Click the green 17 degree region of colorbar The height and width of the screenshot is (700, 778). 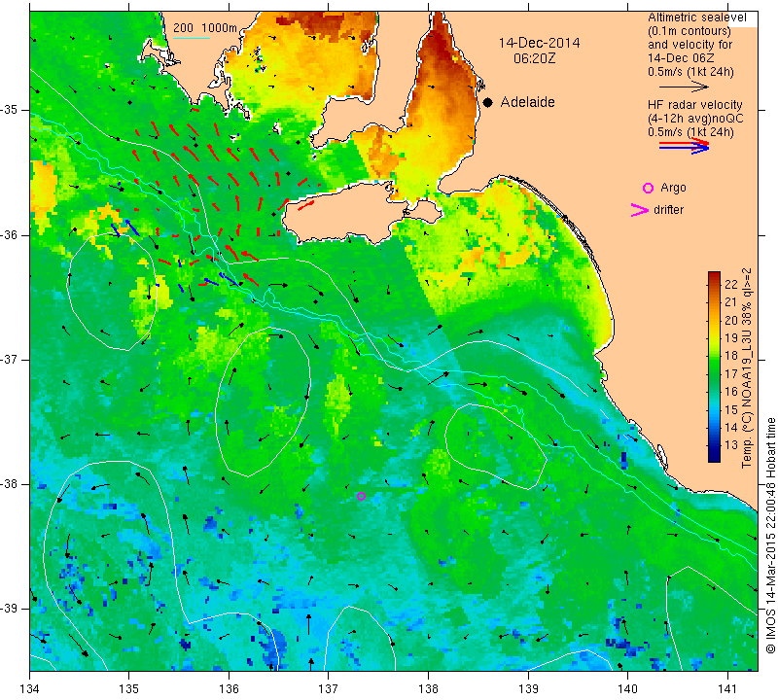click(714, 373)
